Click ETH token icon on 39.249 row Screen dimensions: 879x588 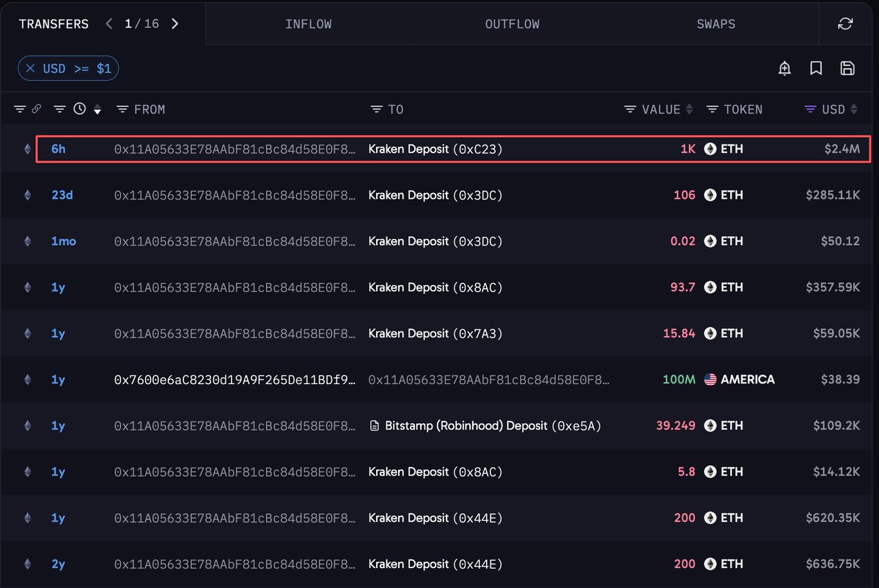pos(710,425)
